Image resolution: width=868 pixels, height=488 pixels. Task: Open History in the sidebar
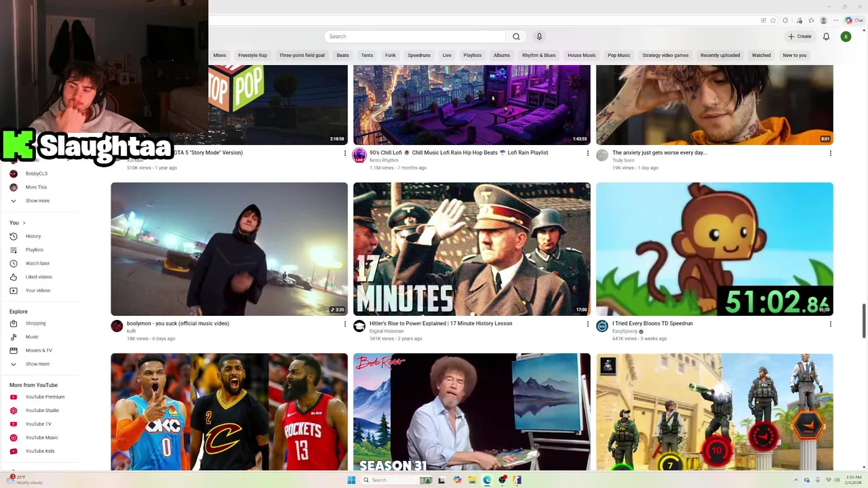coord(33,236)
